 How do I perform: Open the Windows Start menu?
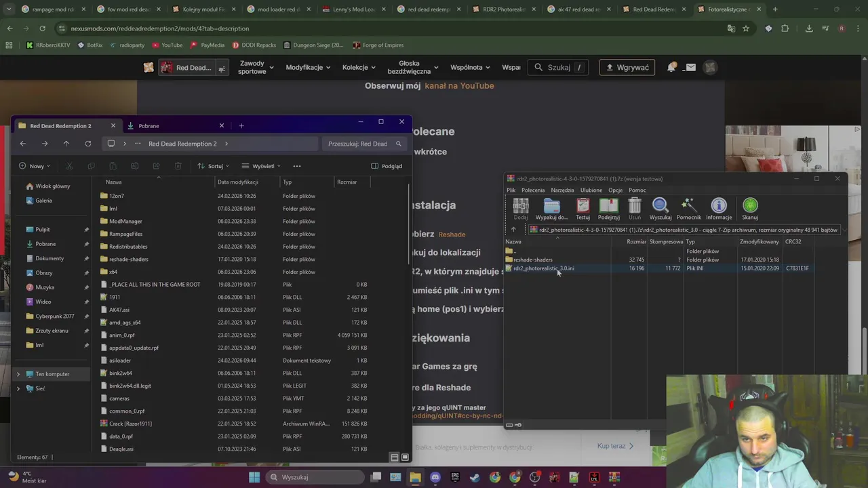tap(254, 477)
